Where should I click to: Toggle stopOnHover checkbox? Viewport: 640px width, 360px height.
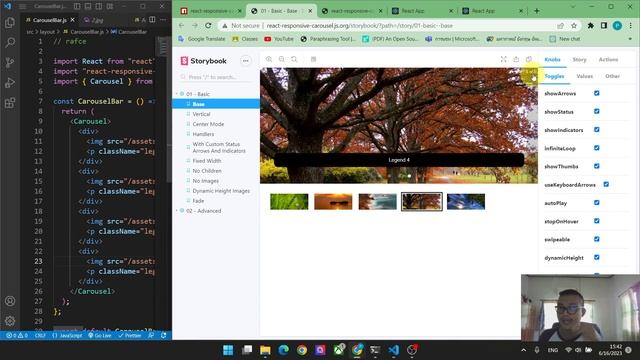click(597, 221)
